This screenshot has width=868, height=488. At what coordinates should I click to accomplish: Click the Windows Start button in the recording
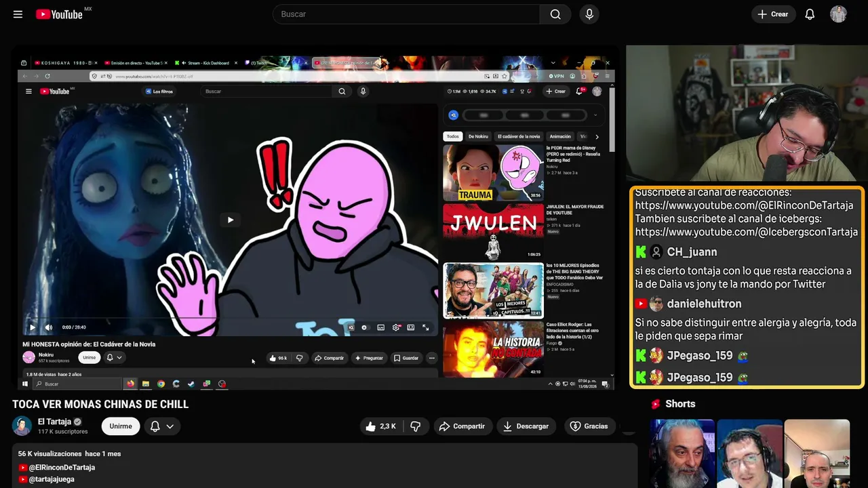25,384
